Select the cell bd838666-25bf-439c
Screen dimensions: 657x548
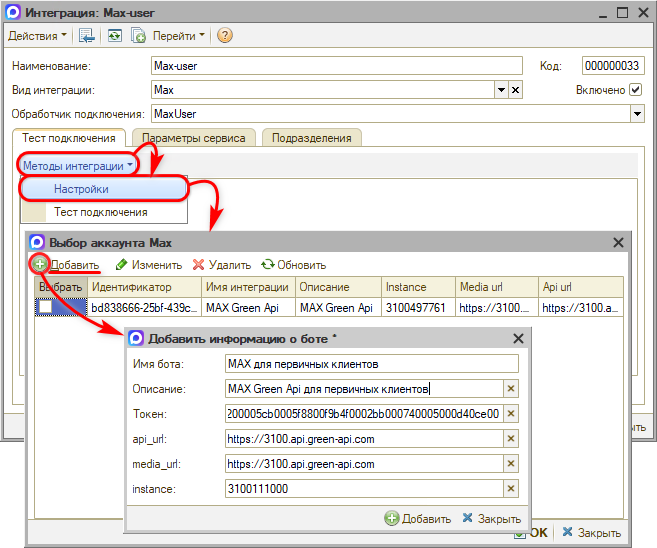point(144,308)
